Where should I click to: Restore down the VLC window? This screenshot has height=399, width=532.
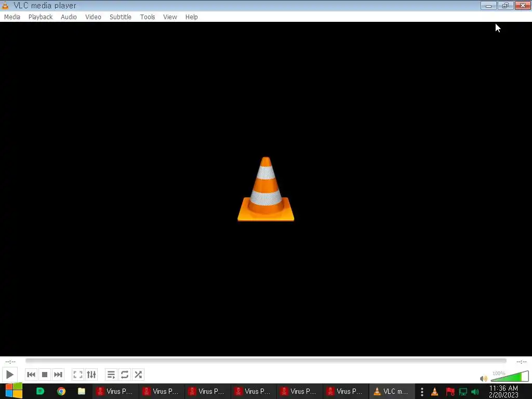pyautogui.click(x=506, y=5)
